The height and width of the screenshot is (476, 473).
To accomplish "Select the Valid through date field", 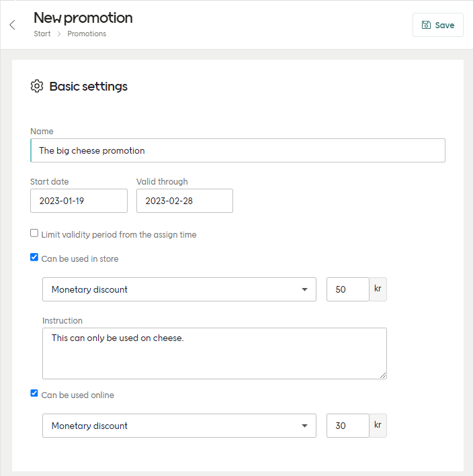I will (x=185, y=201).
